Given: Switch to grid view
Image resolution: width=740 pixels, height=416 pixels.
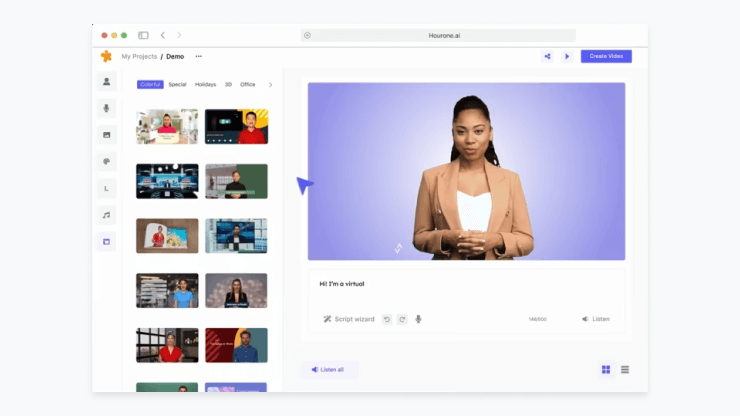Looking at the screenshot, I should pyautogui.click(x=606, y=370).
